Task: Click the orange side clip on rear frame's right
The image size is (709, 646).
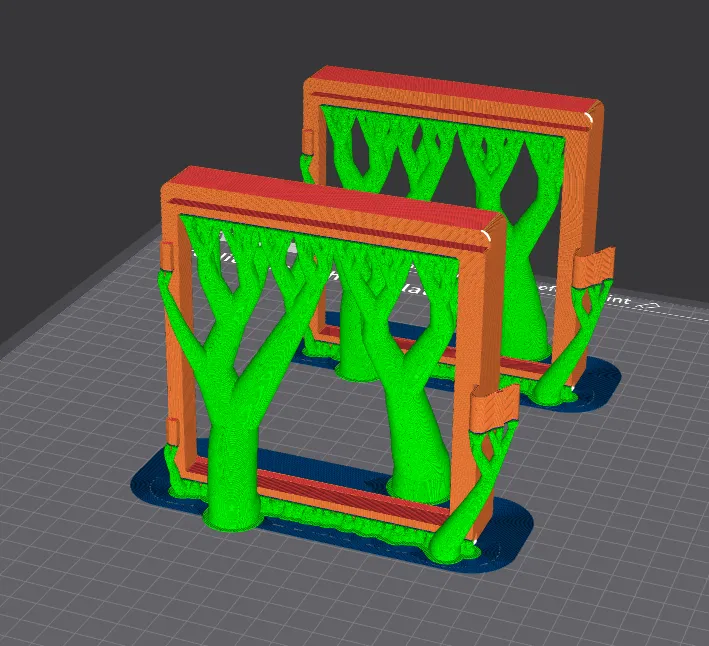Action: pyautogui.click(x=594, y=268)
